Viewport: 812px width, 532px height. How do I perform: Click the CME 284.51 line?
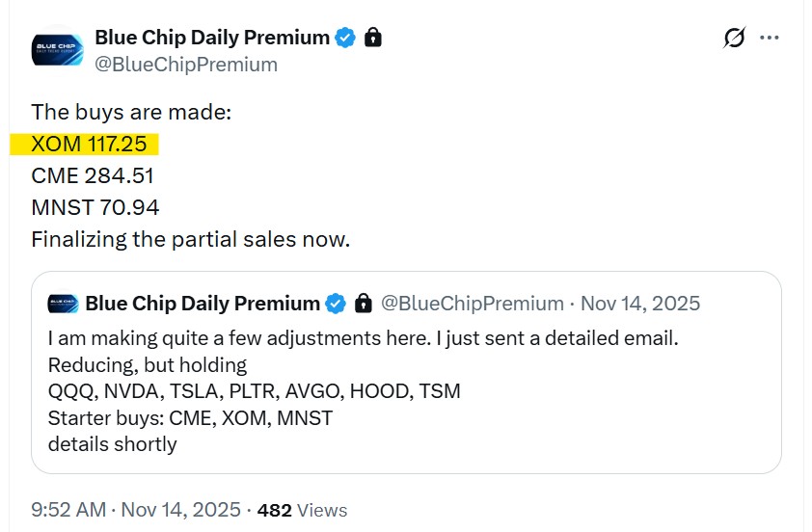[93, 176]
